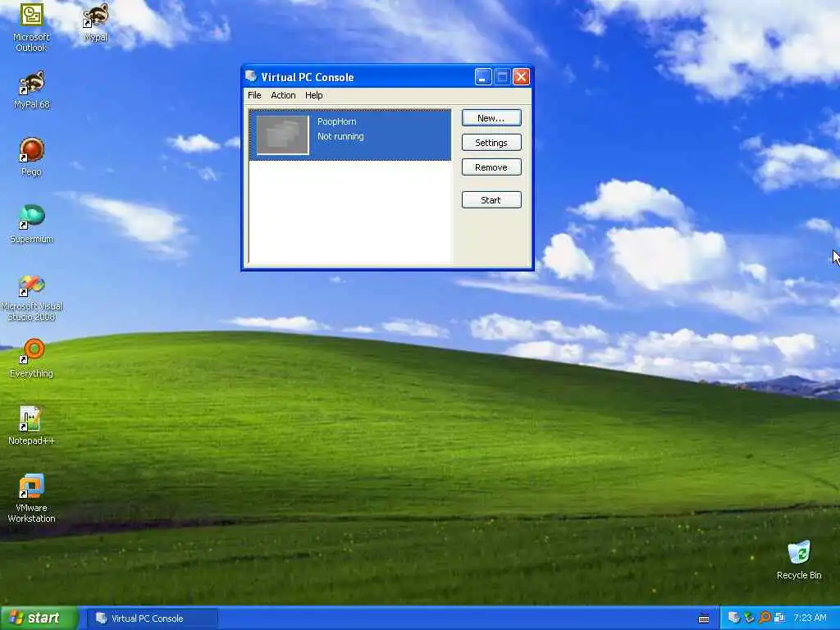This screenshot has height=630, width=840.
Task: Select the PoopHorn name text
Action: point(336,121)
